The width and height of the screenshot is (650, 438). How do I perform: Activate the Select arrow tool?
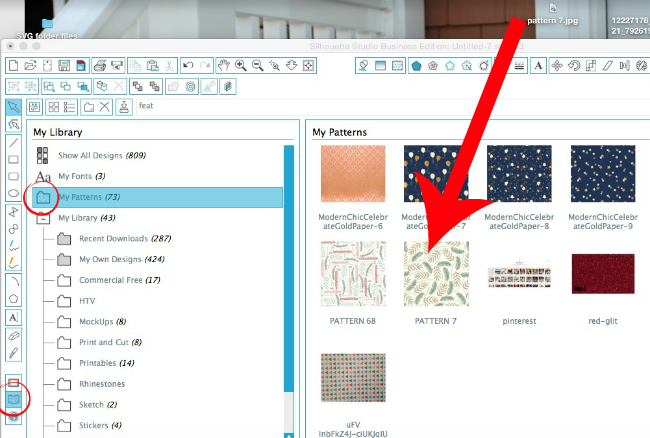tap(14, 107)
